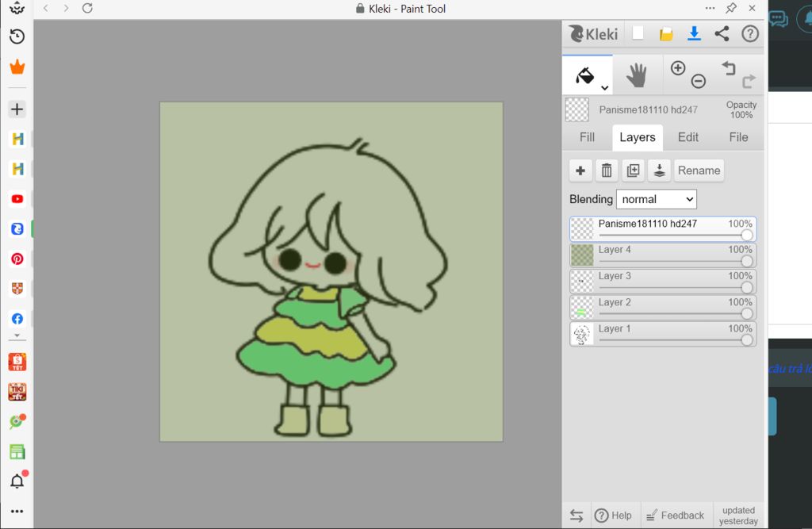This screenshot has height=529, width=812.
Task: Adjust Layer 2 opacity slider
Action: (676, 313)
